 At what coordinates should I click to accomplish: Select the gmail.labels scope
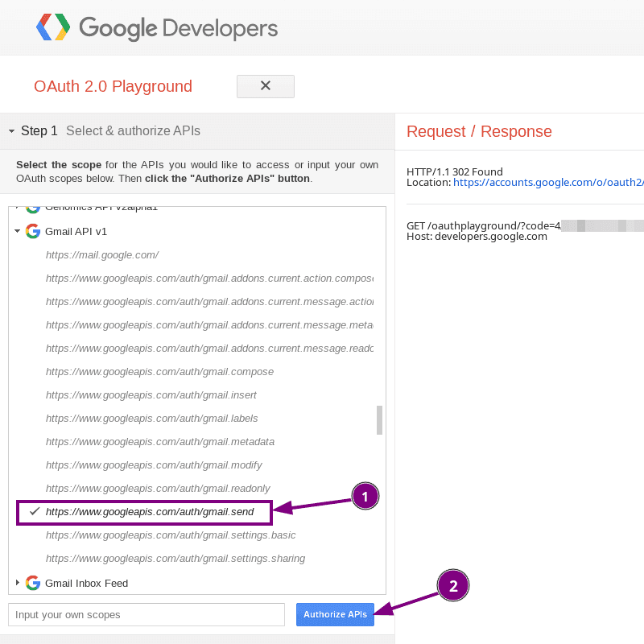pyautogui.click(x=151, y=418)
